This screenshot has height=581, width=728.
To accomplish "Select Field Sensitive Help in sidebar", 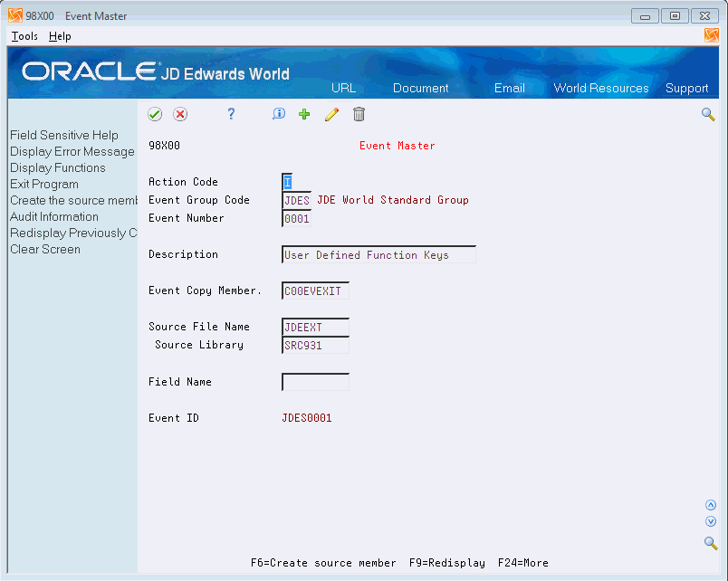I will 64,135.
